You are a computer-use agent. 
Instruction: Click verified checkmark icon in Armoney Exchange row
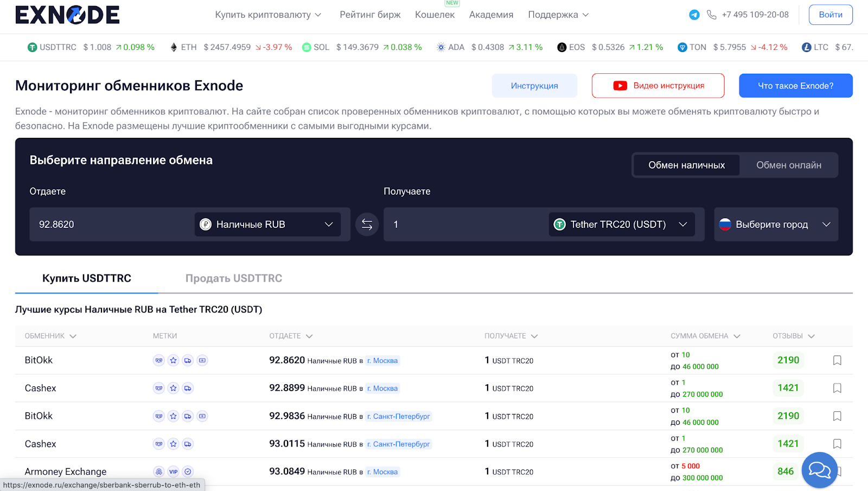(188, 471)
